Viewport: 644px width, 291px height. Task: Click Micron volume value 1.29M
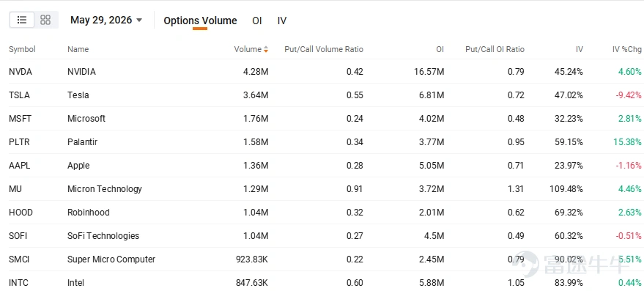pyautogui.click(x=256, y=189)
